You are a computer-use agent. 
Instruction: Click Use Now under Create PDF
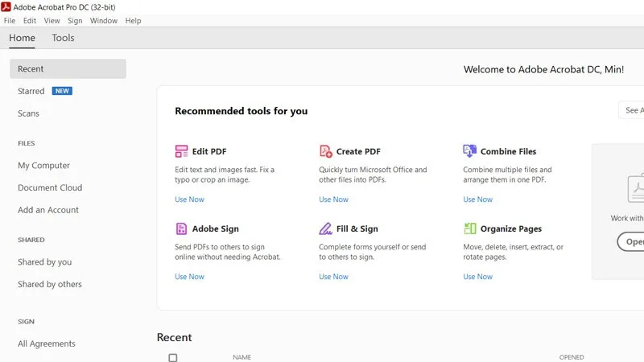[333, 199]
